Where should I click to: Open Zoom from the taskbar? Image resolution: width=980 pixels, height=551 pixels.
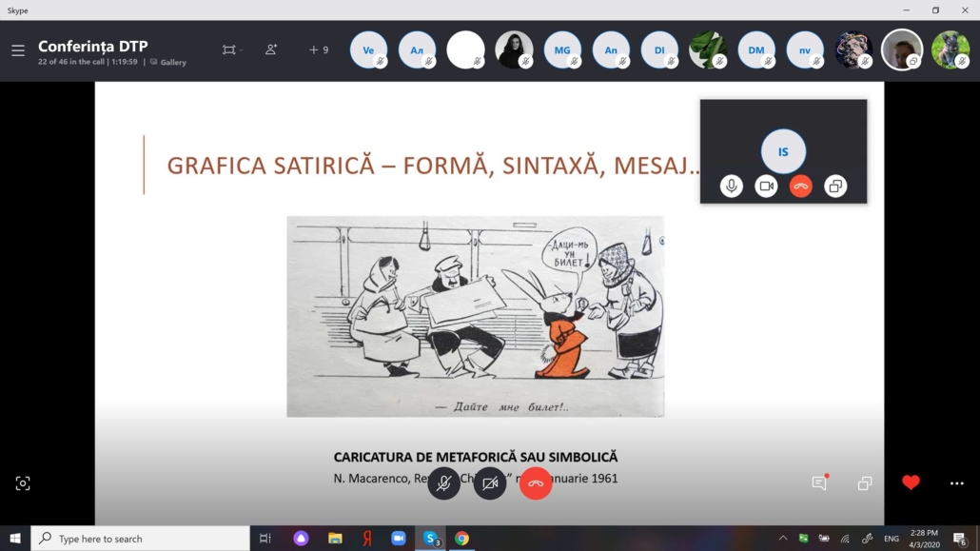398,538
